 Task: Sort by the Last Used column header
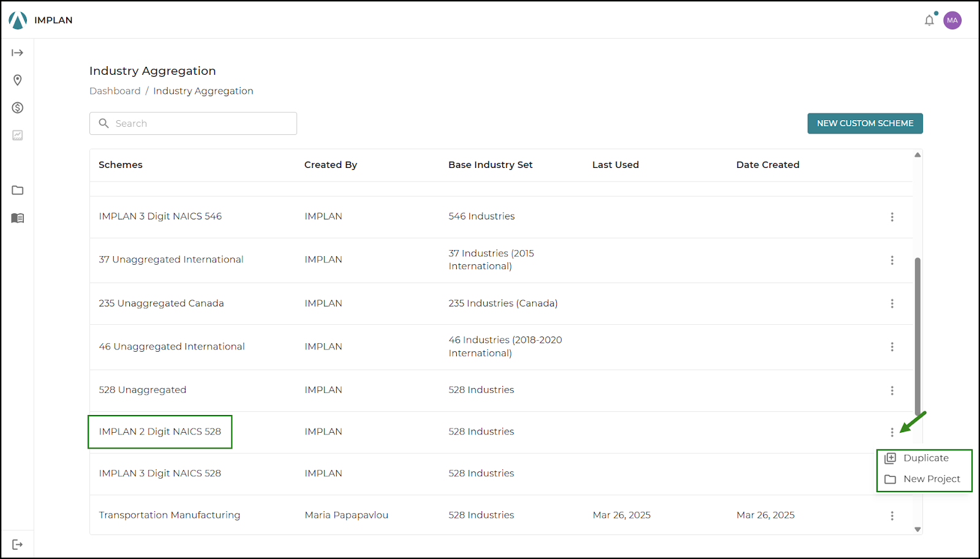coord(616,165)
